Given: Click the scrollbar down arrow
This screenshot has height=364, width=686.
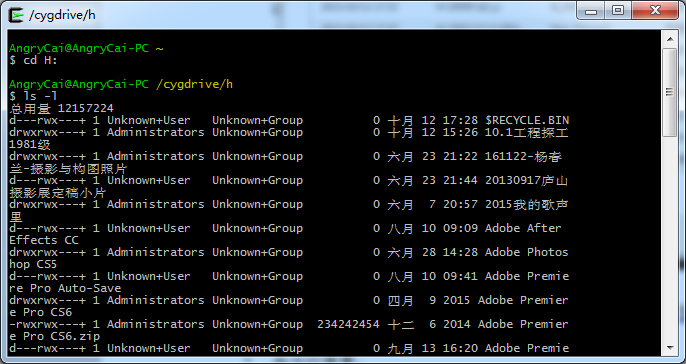Looking at the screenshot, I should [x=670, y=348].
